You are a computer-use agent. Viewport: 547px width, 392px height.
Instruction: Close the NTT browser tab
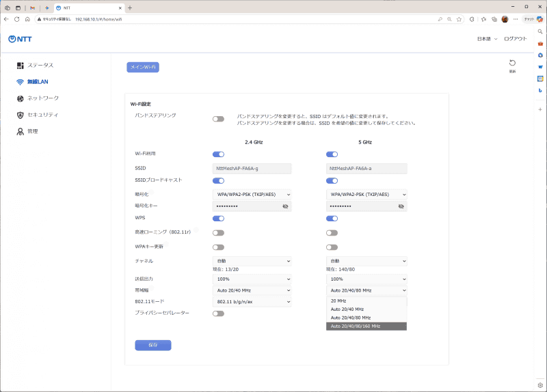click(120, 8)
